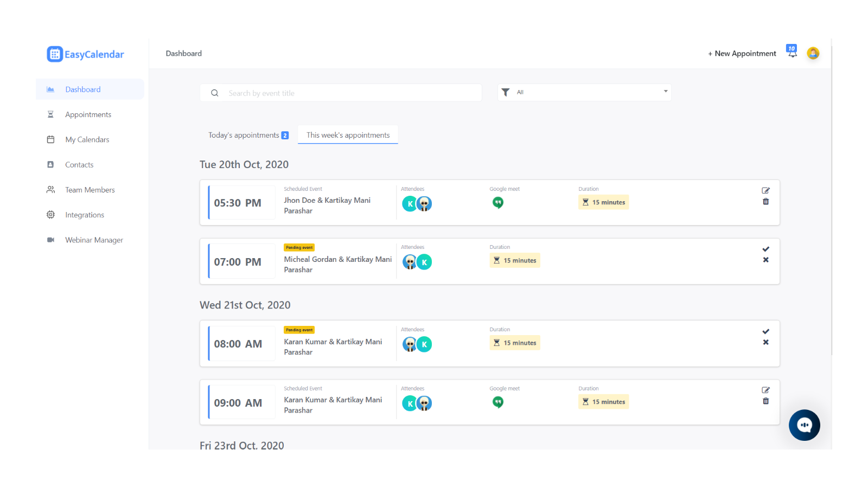
Task: Open the user profile avatar
Action: point(813,53)
